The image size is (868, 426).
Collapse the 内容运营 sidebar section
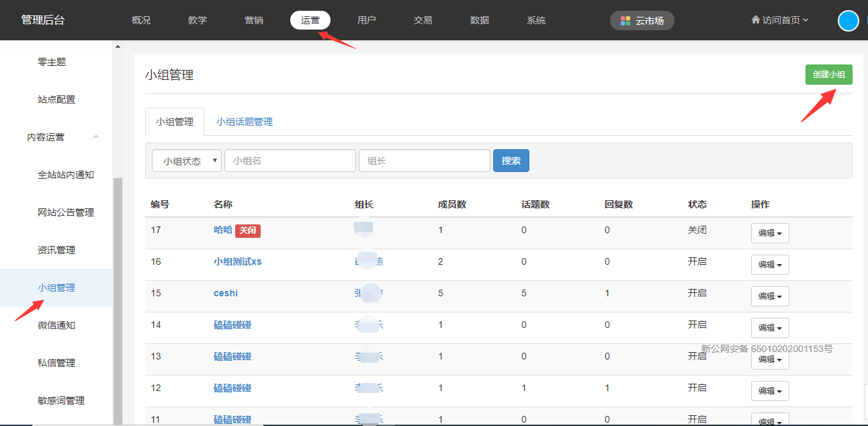pos(95,137)
